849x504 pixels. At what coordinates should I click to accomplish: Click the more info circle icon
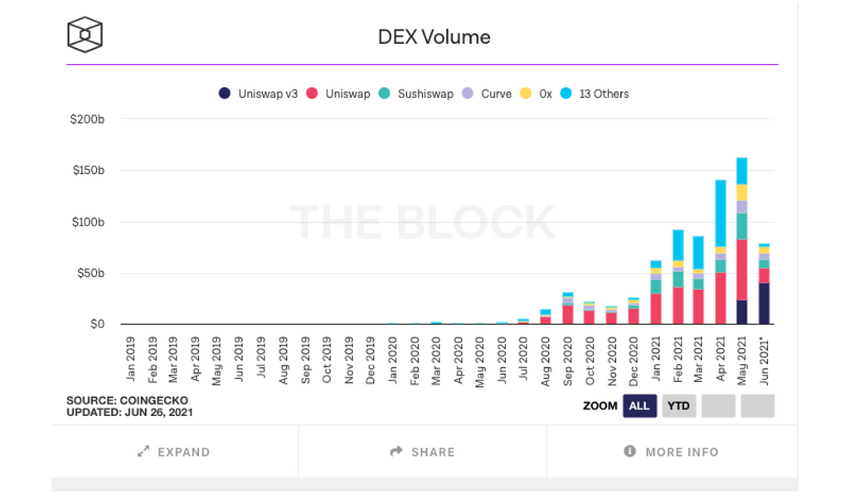point(629,452)
